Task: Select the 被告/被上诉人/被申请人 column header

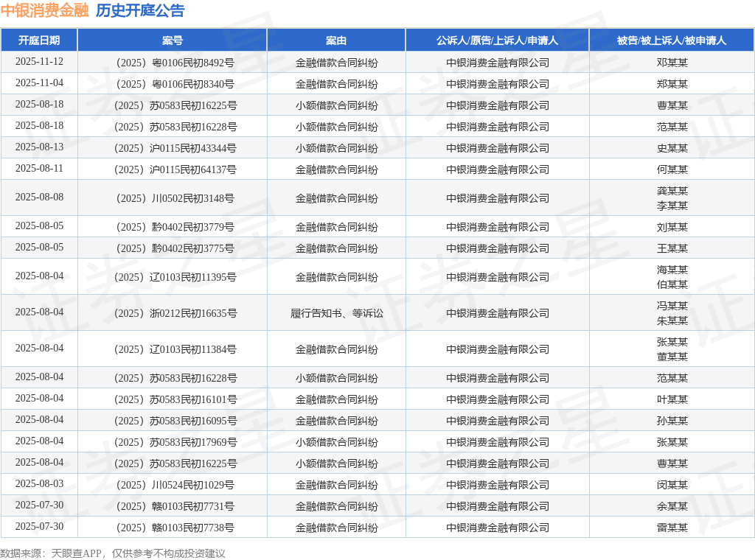Action: (x=672, y=41)
